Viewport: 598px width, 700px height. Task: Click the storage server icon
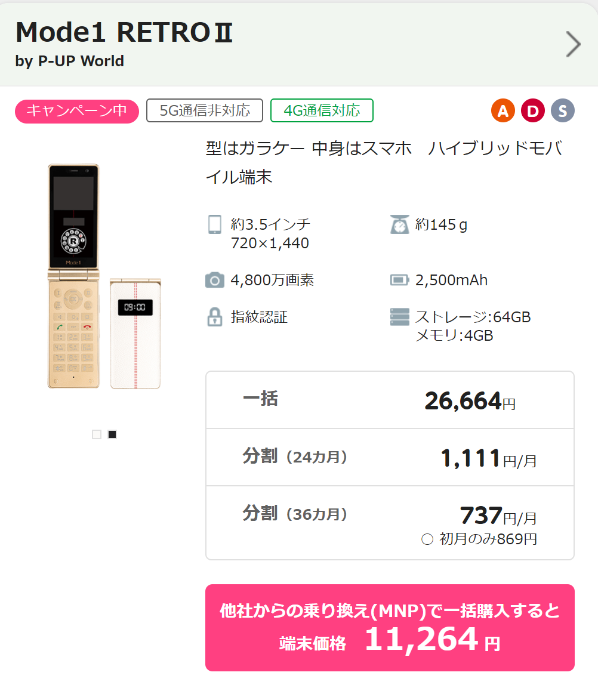pos(399,317)
